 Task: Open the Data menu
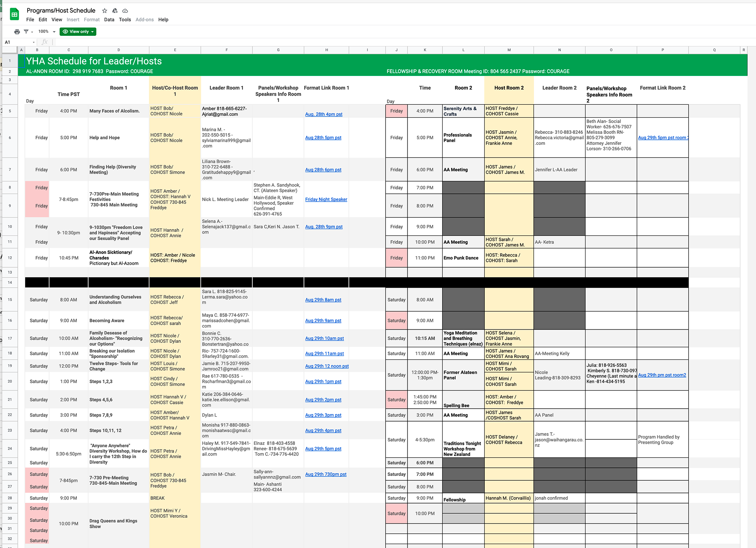(x=109, y=20)
